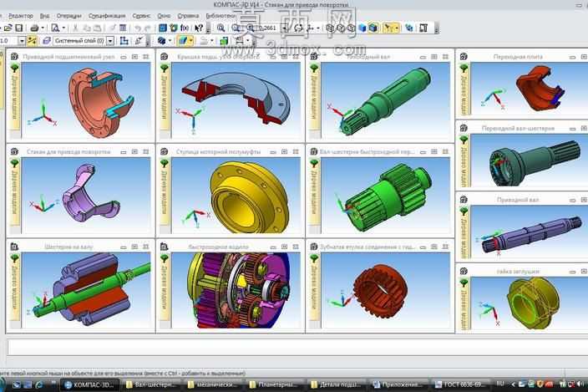The width and height of the screenshot is (588, 392).
Task: Expand dark blue cube icon dropdown arrow
Action: (170, 40)
